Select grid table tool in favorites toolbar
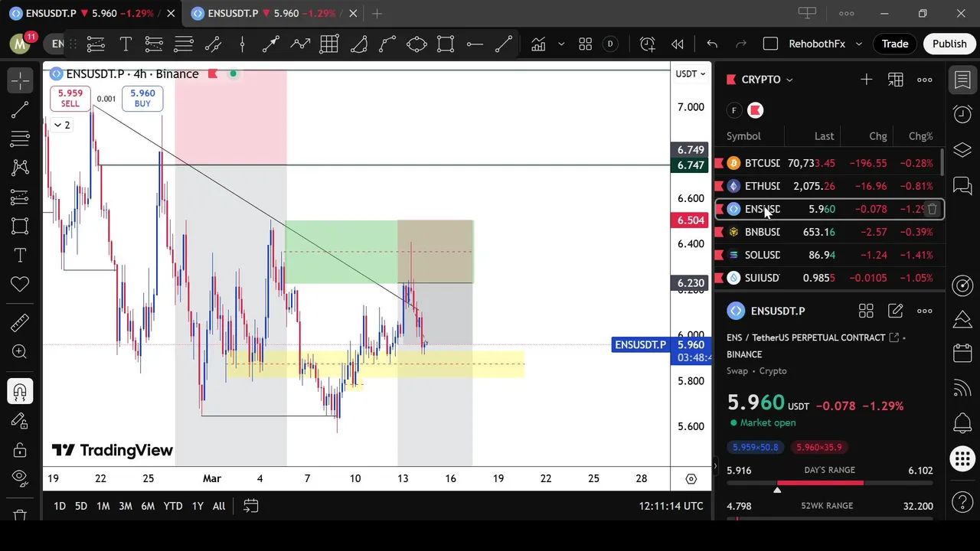The image size is (980, 551). (x=329, y=44)
